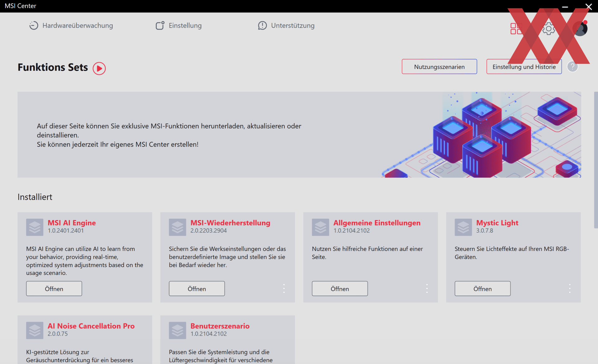Click the MSI-Wiederherstellung layers icon
Viewport: 598px width, 364px height.
[178, 227]
